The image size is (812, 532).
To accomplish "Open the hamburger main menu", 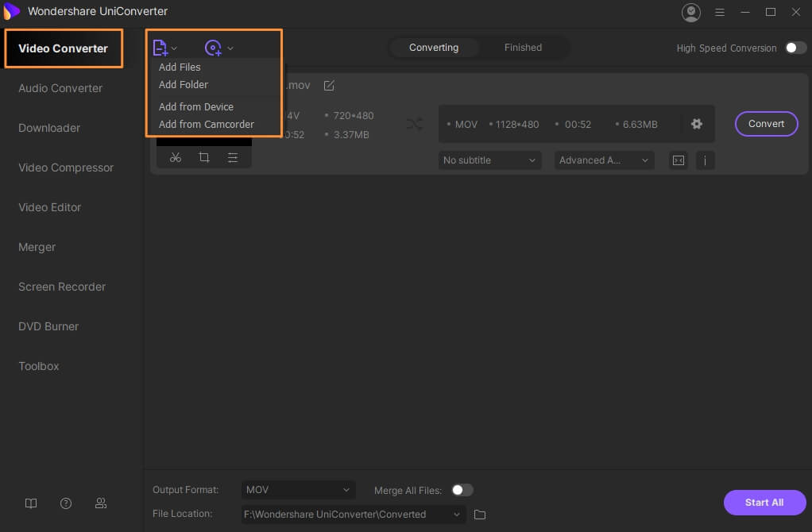I will click(720, 12).
